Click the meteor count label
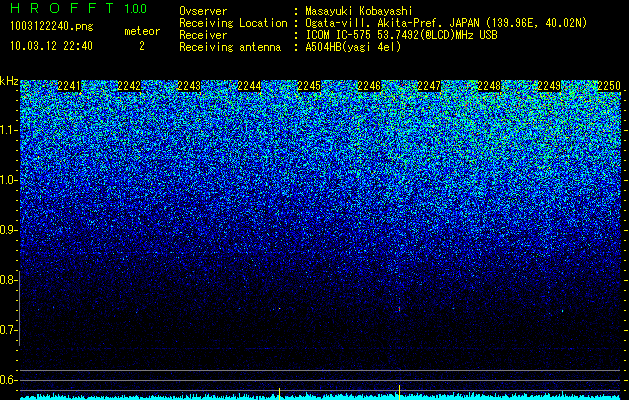 pos(142,31)
